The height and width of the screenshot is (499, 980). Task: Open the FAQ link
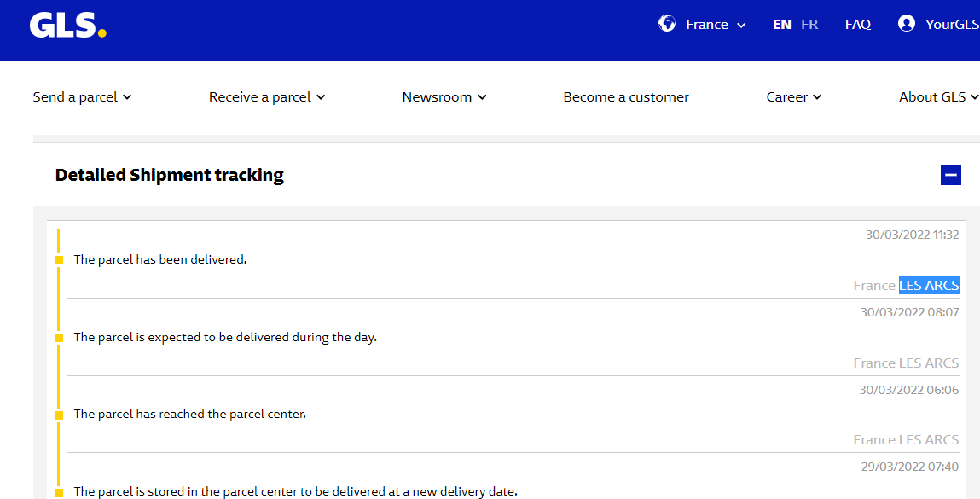(x=857, y=25)
